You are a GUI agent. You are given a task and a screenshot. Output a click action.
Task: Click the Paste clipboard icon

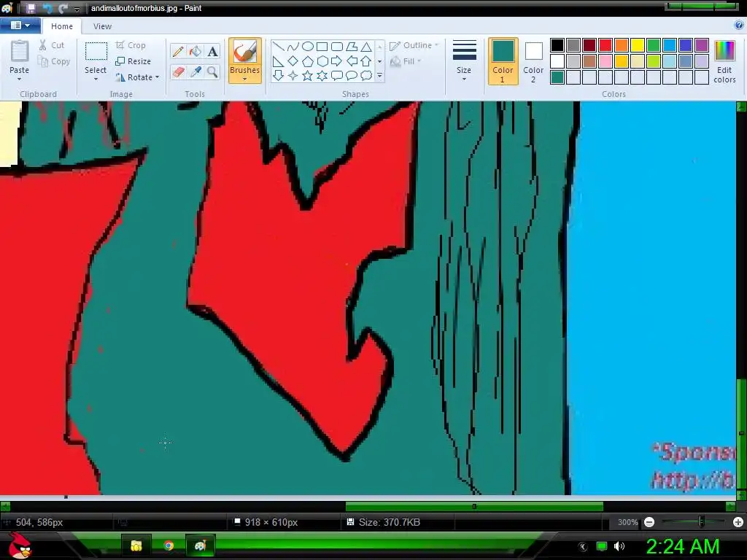[x=20, y=51]
